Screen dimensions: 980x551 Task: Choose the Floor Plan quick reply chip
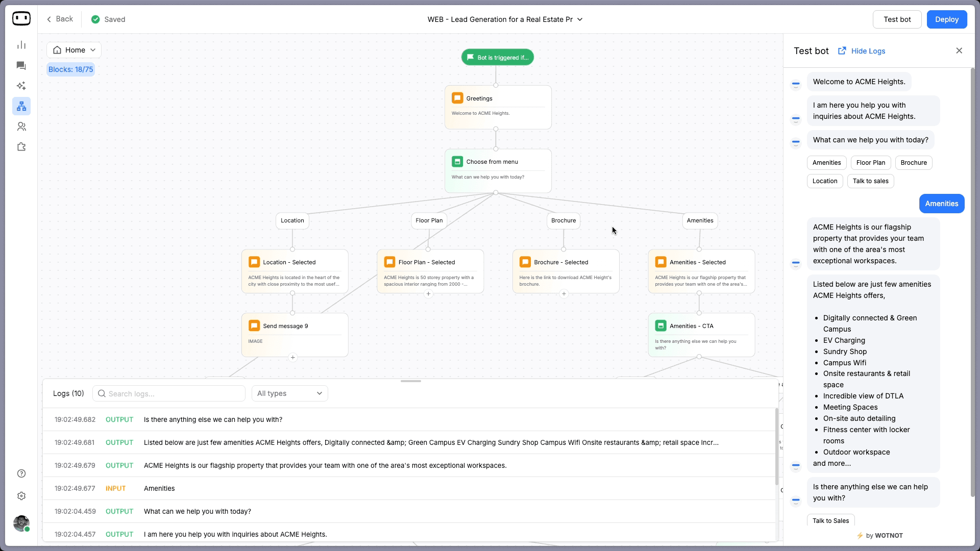pos(870,163)
